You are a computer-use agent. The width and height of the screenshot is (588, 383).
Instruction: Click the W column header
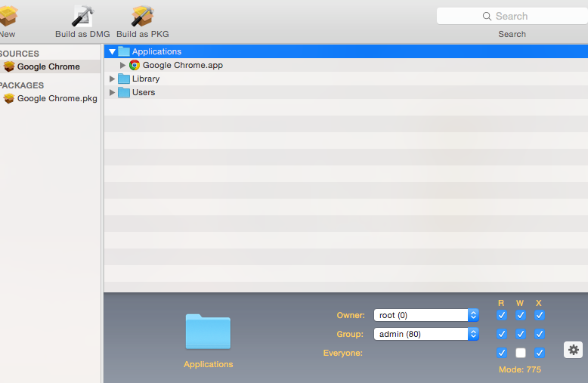click(520, 303)
